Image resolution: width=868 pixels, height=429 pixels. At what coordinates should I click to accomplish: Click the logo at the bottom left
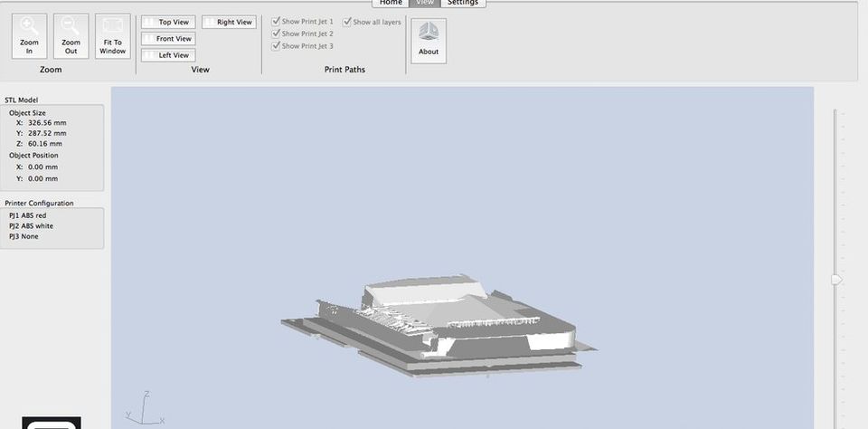pos(52,423)
